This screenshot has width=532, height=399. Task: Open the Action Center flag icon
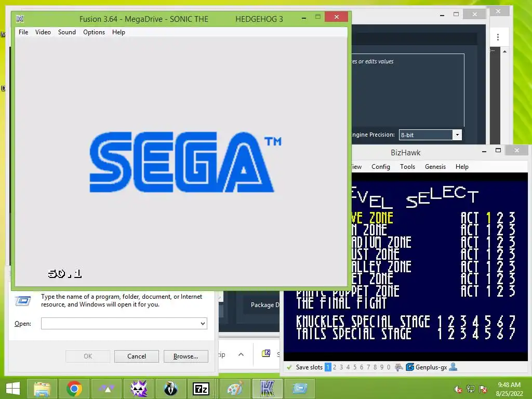pyautogui.click(x=483, y=389)
